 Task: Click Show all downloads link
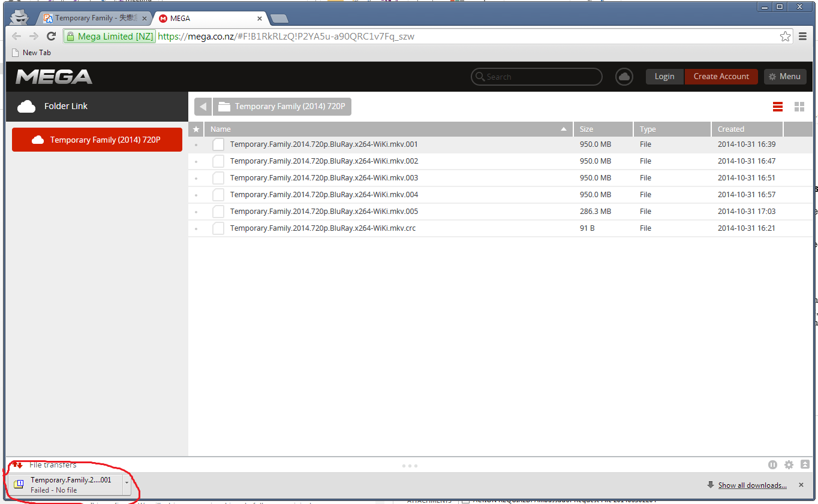pos(753,485)
